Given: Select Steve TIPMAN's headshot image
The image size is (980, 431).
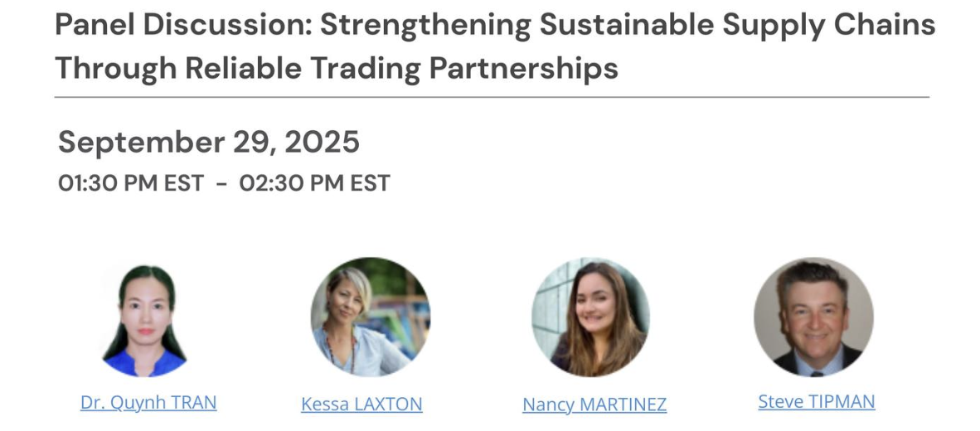Looking at the screenshot, I should pyautogui.click(x=813, y=317).
